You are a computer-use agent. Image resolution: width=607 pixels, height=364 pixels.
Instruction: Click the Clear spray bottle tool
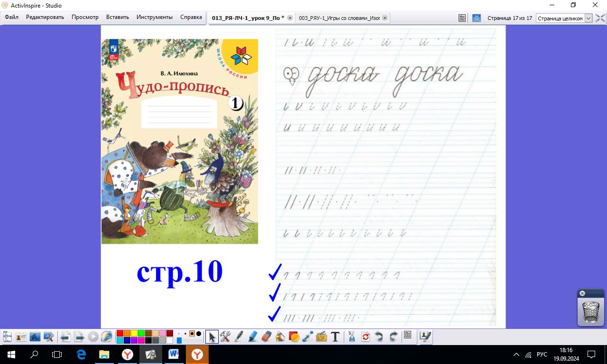pos(351,337)
